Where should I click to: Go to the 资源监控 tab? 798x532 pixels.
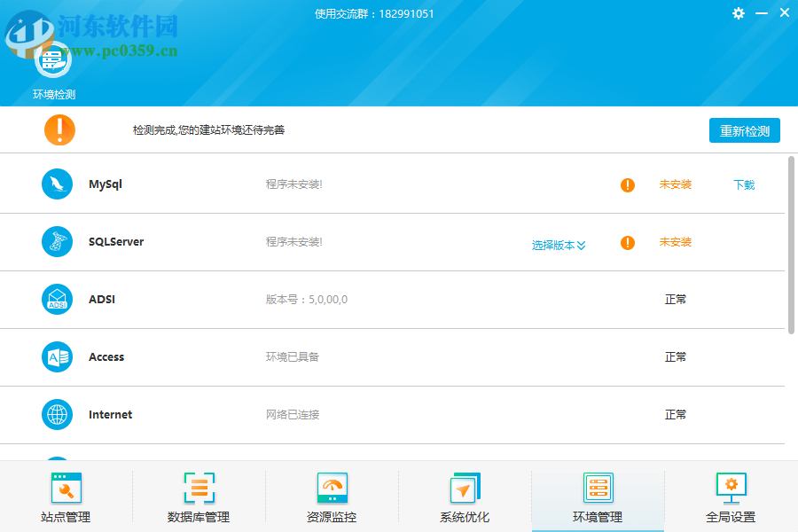(332, 497)
